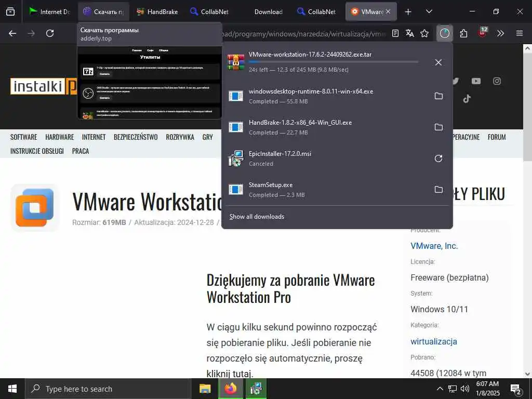Switch to the second CollabNet tab
The width and height of the screenshot is (532, 399).
pyautogui.click(x=317, y=11)
